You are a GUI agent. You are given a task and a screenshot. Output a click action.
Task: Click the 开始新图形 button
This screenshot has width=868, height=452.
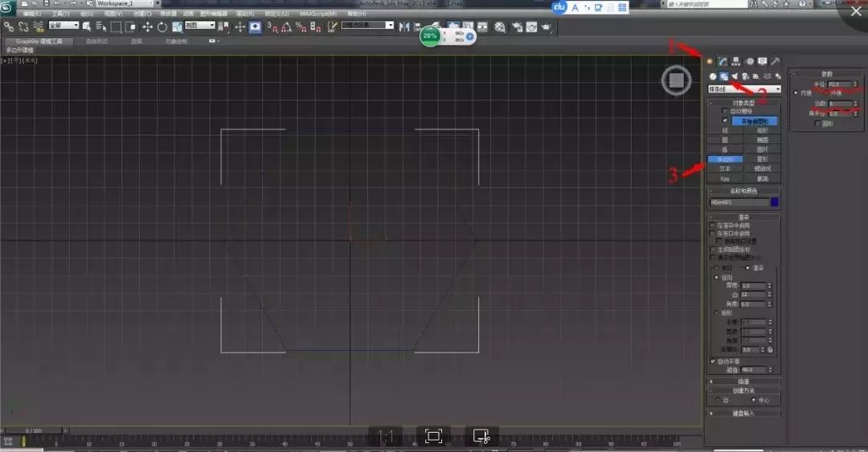coord(755,121)
